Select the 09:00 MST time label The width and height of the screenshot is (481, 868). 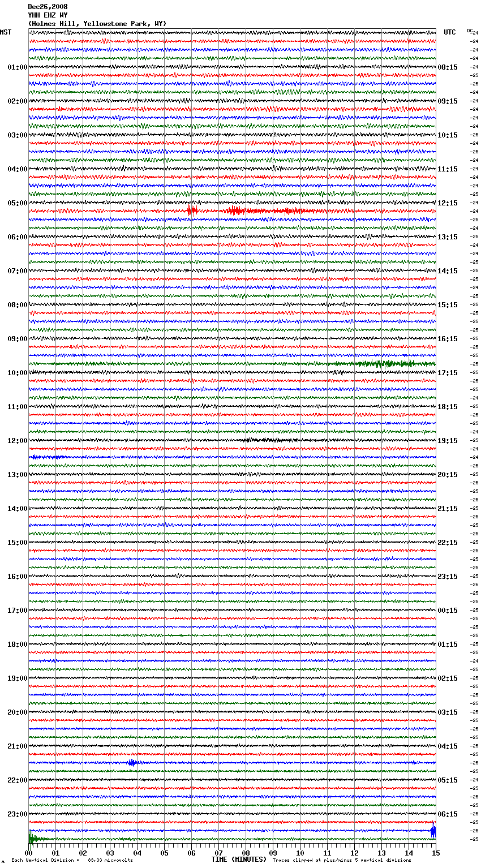pyautogui.click(x=17, y=339)
